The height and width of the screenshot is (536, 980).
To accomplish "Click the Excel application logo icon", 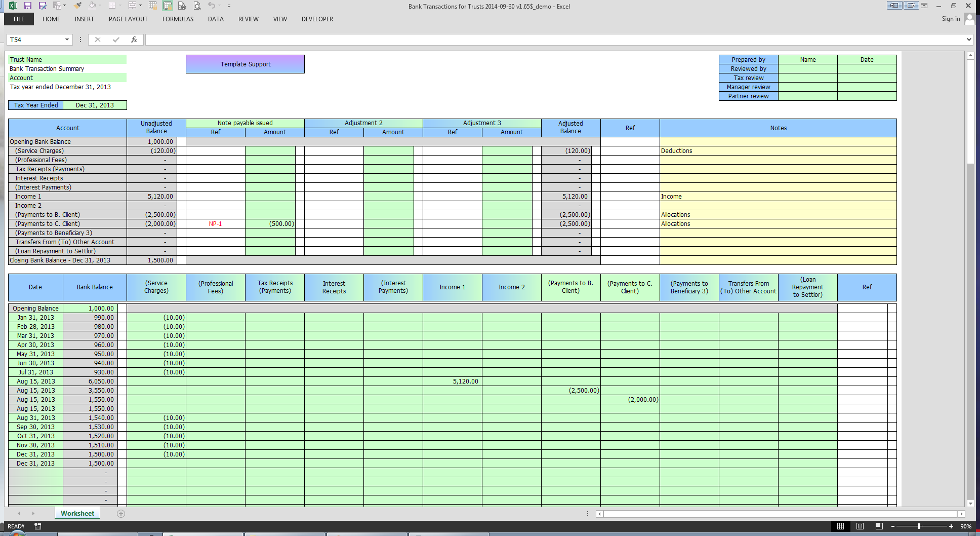I will click(13, 6).
